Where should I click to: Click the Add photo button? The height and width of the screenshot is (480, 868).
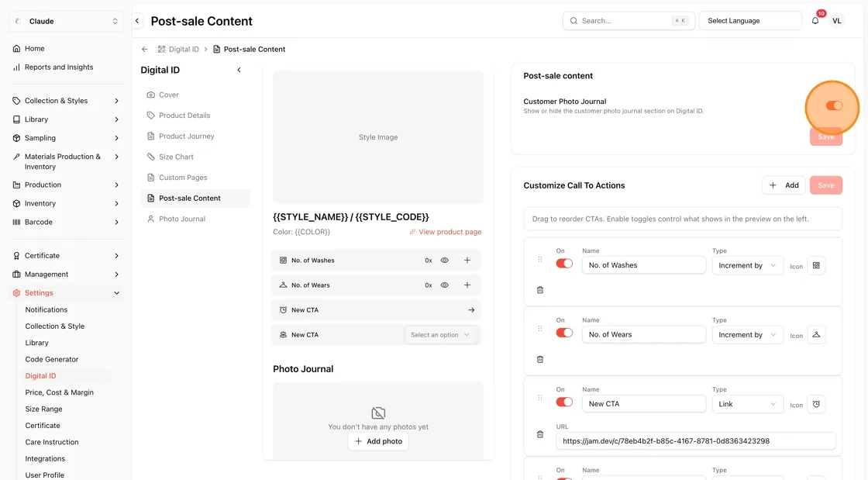click(379, 441)
